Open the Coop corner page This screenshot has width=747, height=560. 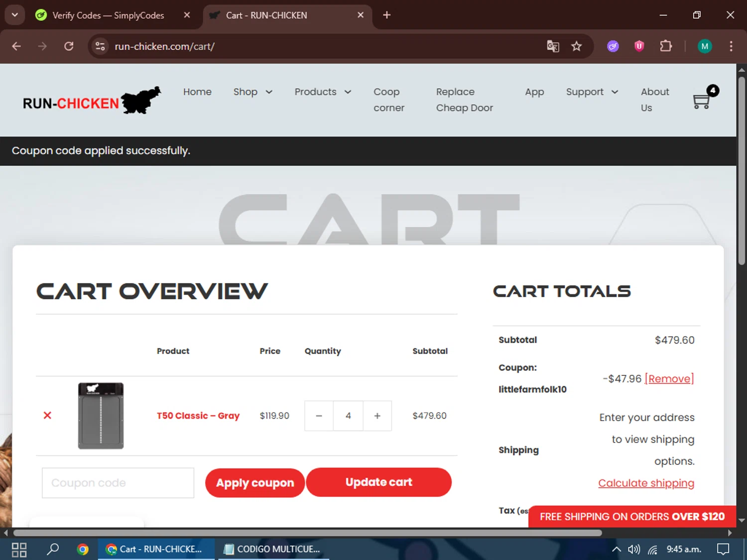[389, 100]
